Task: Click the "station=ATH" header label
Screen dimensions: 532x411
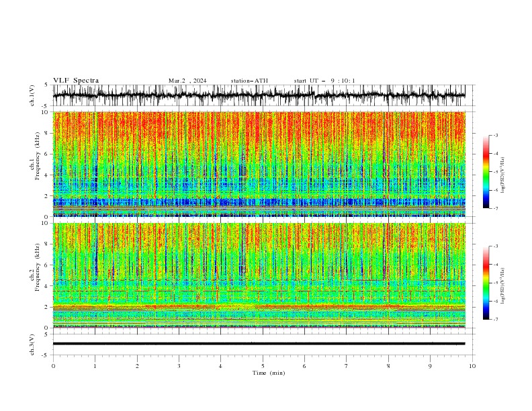Action: point(249,81)
